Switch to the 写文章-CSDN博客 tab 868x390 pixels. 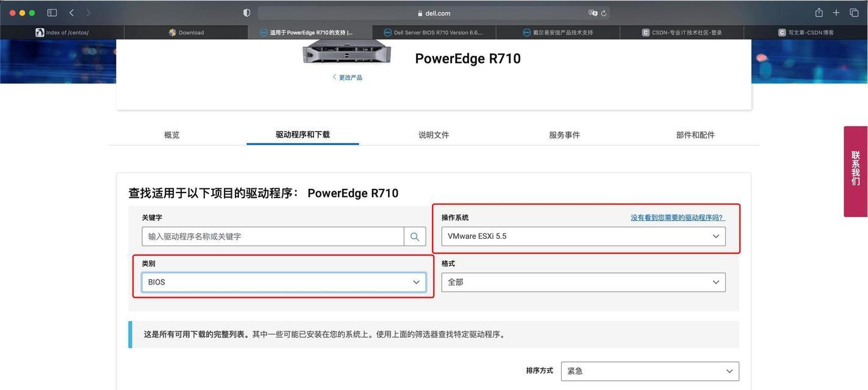click(x=805, y=32)
